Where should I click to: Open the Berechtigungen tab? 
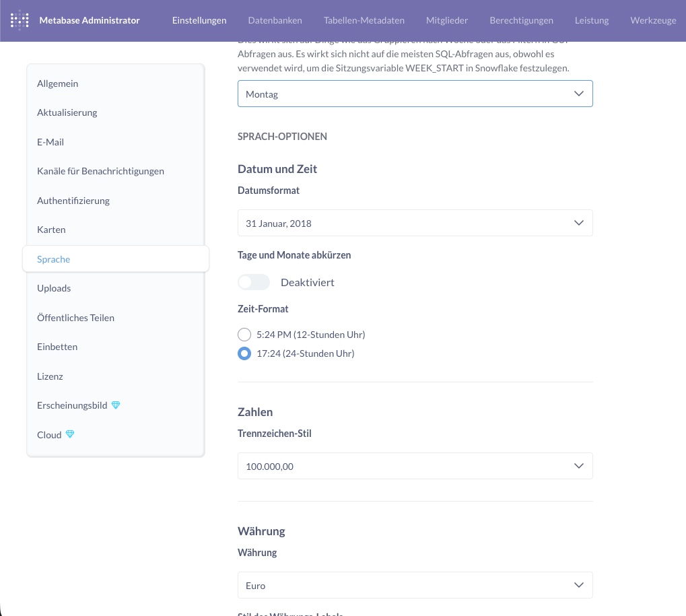(x=521, y=20)
